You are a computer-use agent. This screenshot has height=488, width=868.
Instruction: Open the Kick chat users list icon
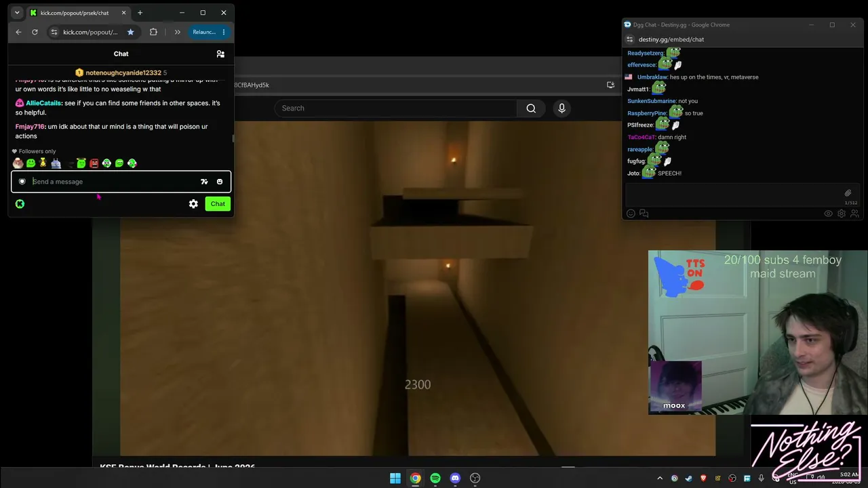pos(220,54)
